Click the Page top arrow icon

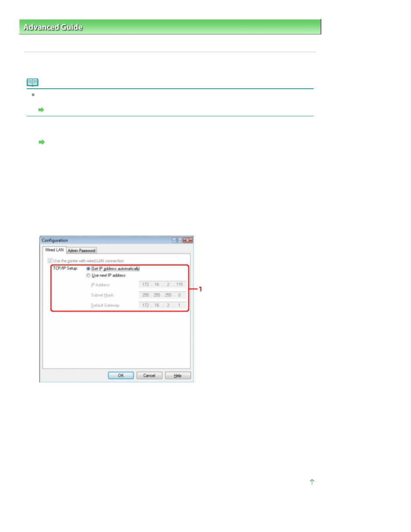[x=312, y=482]
